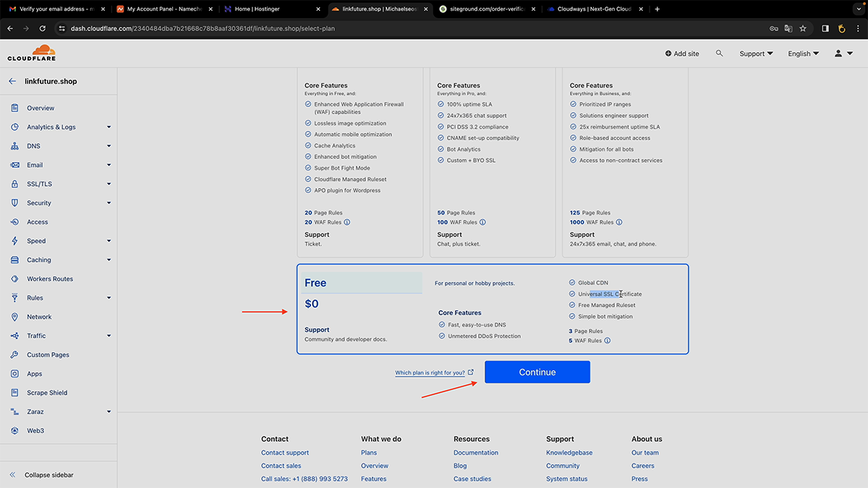Expand the Analytics & Logs submenu arrow
The height and width of the screenshot is (488, 868).
(x=109, y=127)
